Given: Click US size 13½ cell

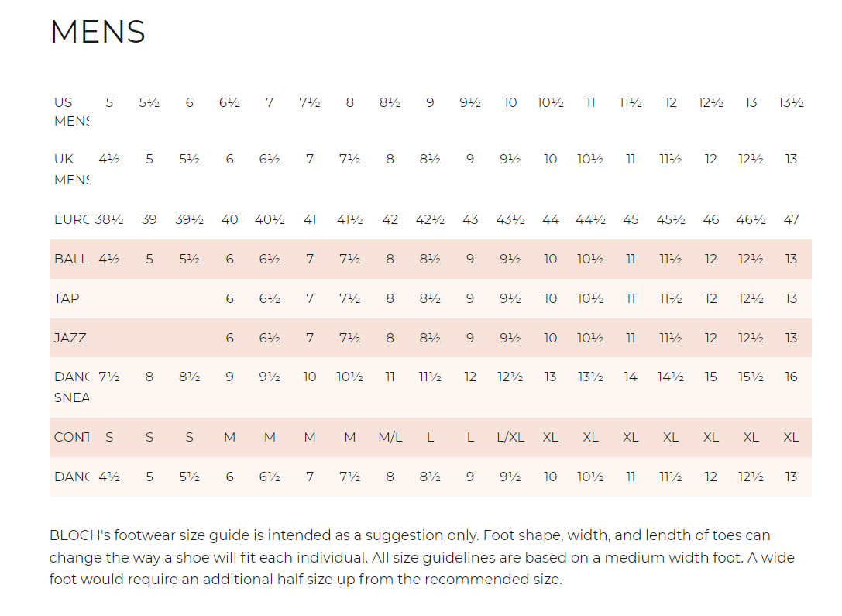Looking at the screenshot, I should point(791,102).
